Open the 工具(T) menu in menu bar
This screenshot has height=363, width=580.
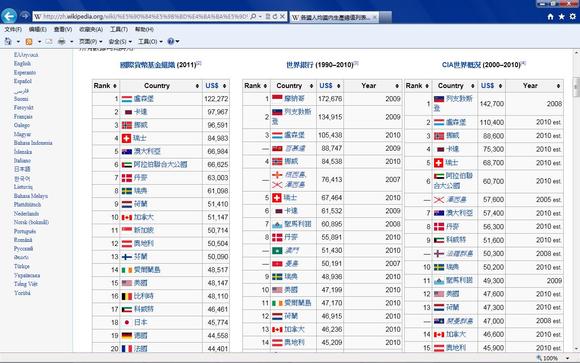point(119,29)
